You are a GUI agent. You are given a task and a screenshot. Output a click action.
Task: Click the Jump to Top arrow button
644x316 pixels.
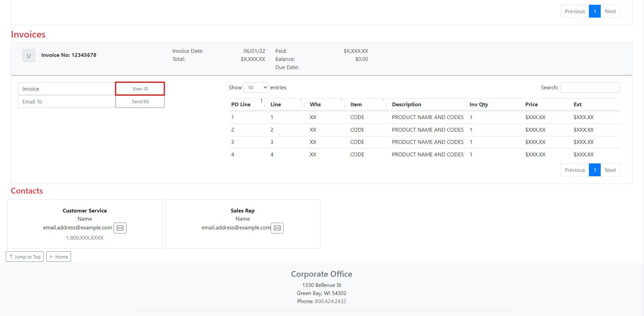pyautogui.click(x=24, y=256)
